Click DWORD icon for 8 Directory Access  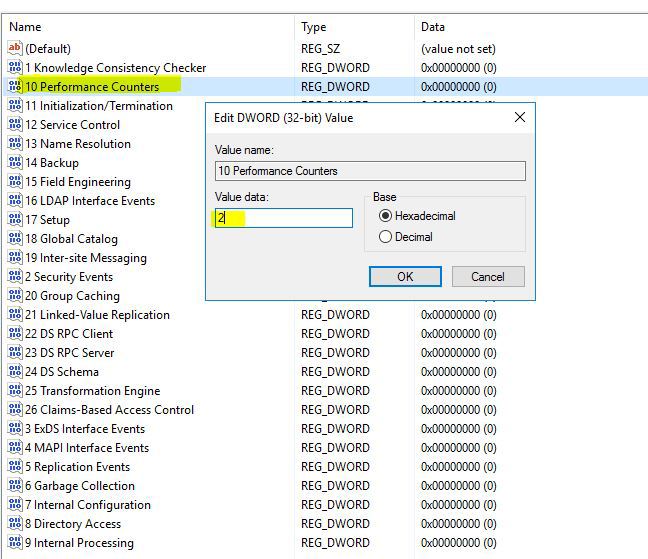(x=14, y=523)
